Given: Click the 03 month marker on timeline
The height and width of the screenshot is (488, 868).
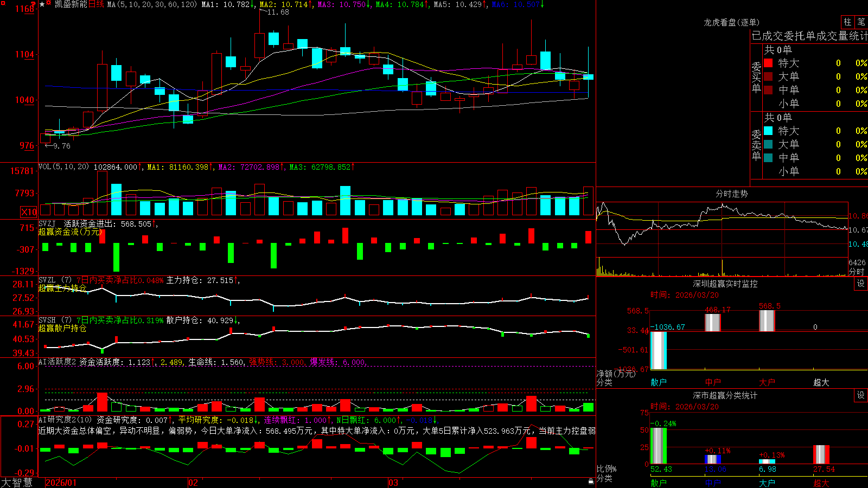Looking at the screenshot, I should click(393, 483).
